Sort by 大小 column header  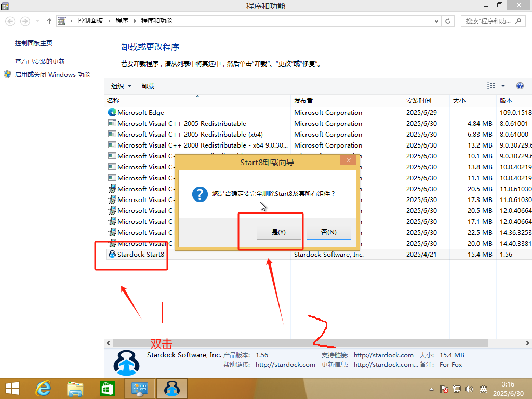pos(473,100)
